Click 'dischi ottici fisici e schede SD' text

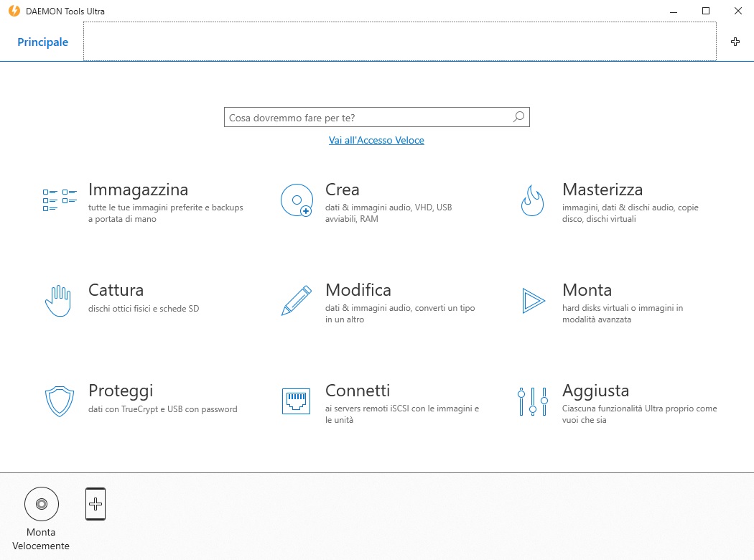[x=144, y=309]
